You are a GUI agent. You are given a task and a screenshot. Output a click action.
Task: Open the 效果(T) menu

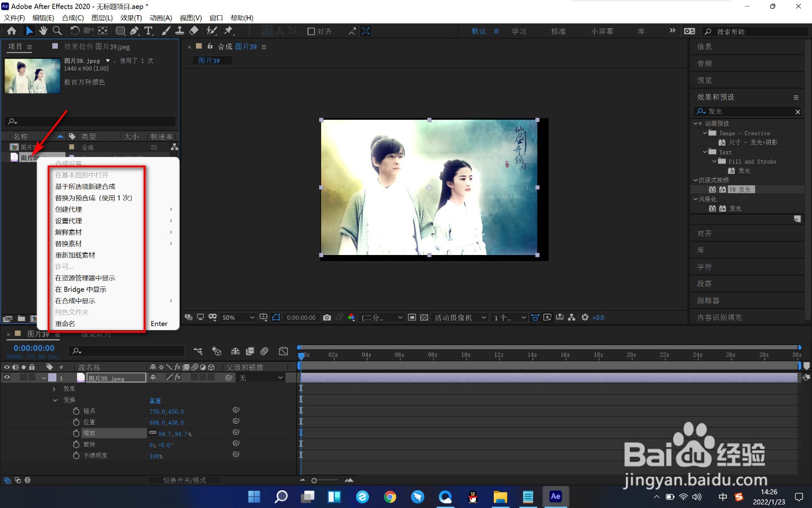coord(131,18)
